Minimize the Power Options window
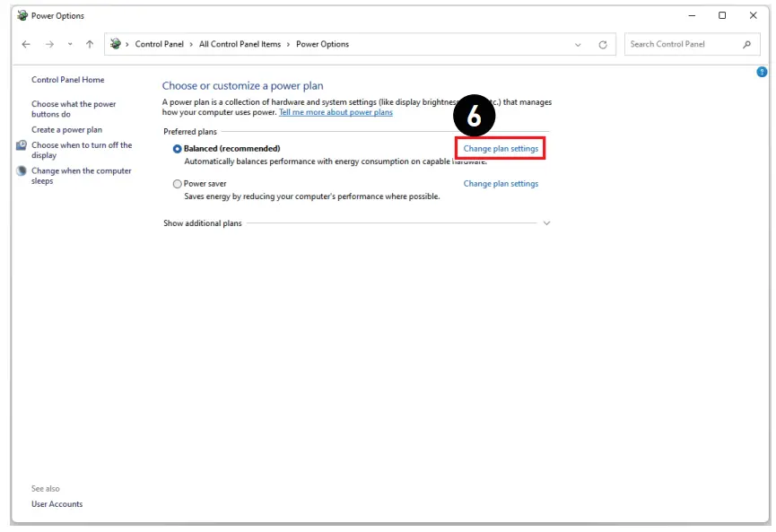 coord(692,15)
